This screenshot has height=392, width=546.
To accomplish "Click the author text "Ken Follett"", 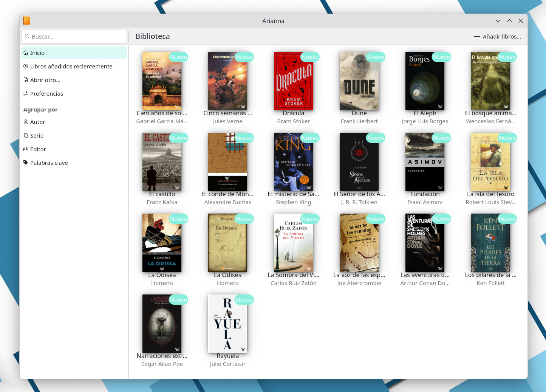I will click(x=490, y=283).
